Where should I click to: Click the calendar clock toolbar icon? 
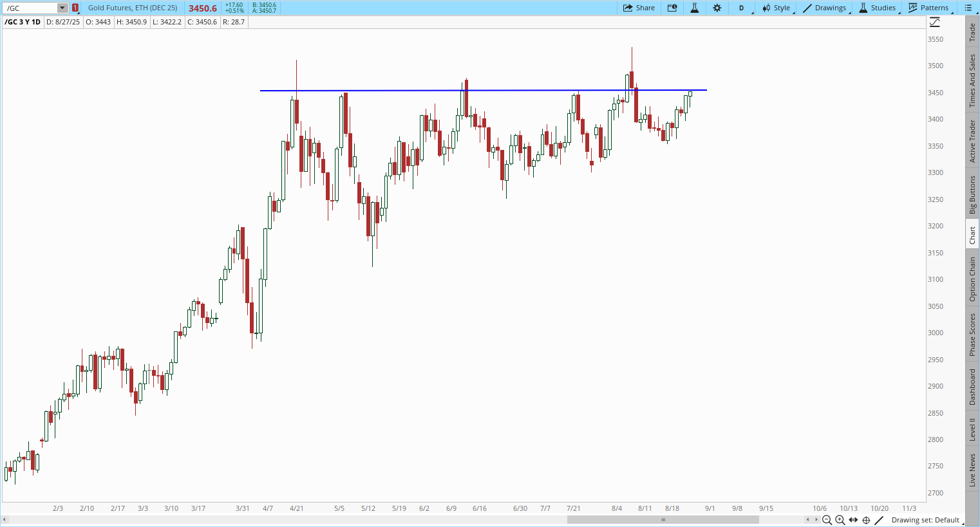pyautogui.click(x=672, y=8)
